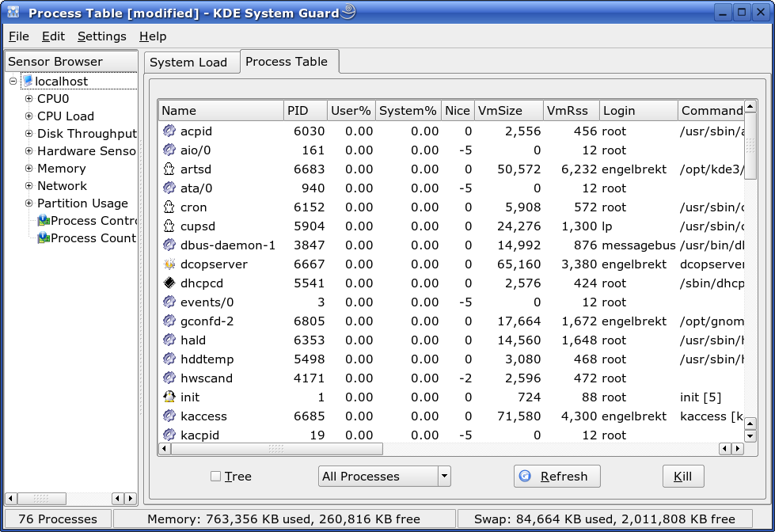The image size is (775, 532).
Task: Open the File menu
Action: [x=19, y=36]
